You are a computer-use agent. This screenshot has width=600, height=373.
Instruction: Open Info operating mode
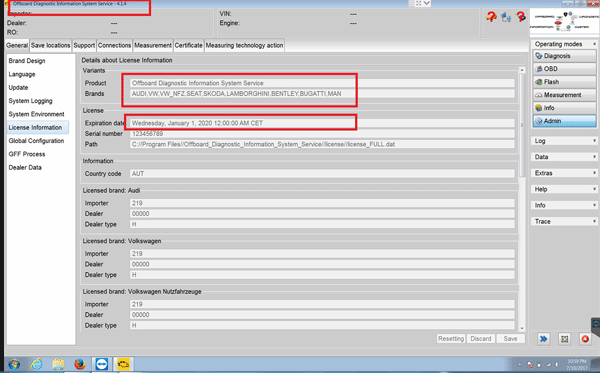pyautogui.click(x=564, y=108)
